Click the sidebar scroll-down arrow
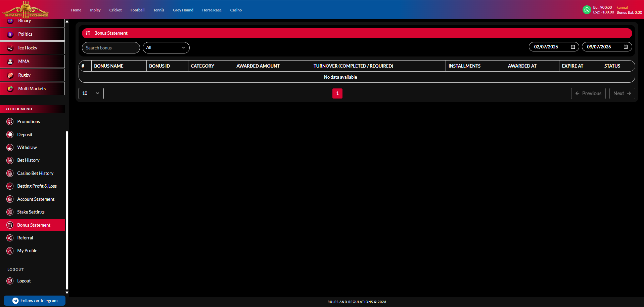Viewport: 644px width, 307px height. coord(67,293)
